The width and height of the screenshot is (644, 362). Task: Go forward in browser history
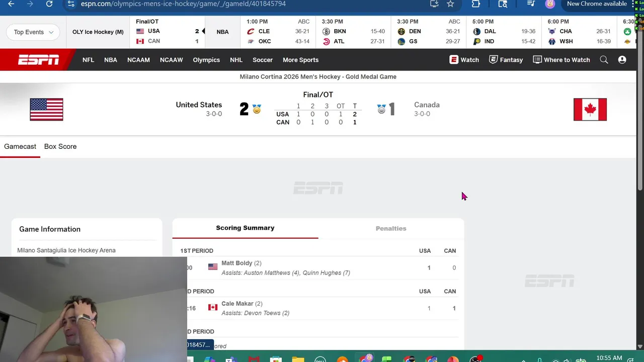tap(30, 4)
